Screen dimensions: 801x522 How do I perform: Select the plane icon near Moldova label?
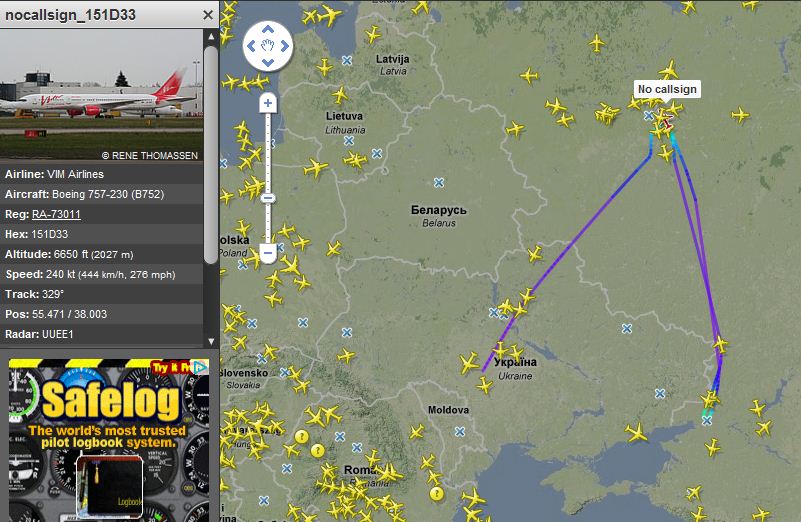[x=417, y=432]
